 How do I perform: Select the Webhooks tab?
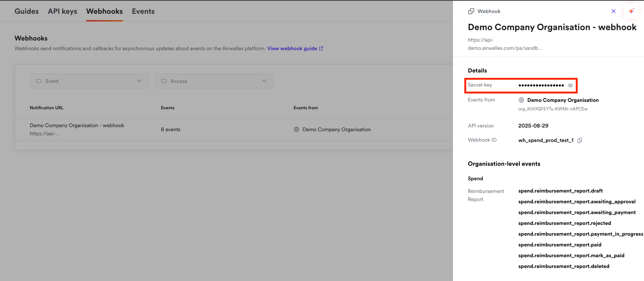click(x=104, y=11)
